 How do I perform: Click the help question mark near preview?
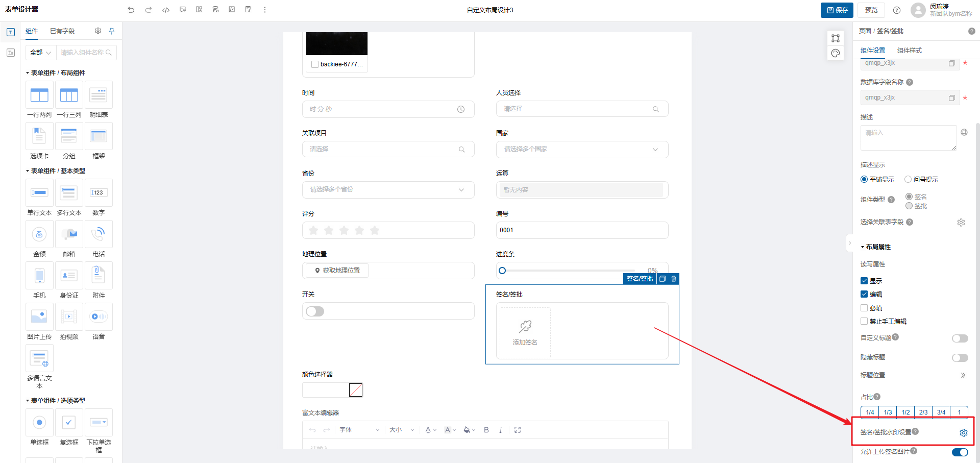pos(897,10)
